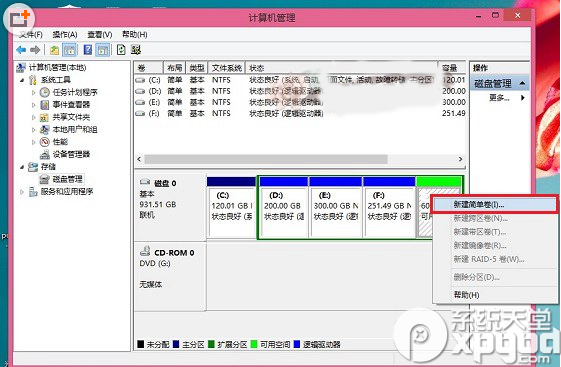Collapse the System Tools tree node
561x367 pixels.
(22, 80)
